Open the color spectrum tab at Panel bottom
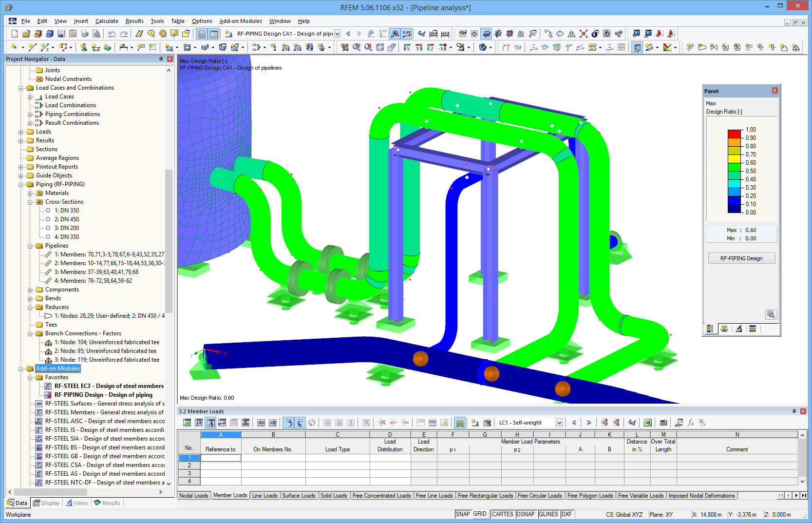The width and height of the screenshot is (812, 523). point(710,329)
